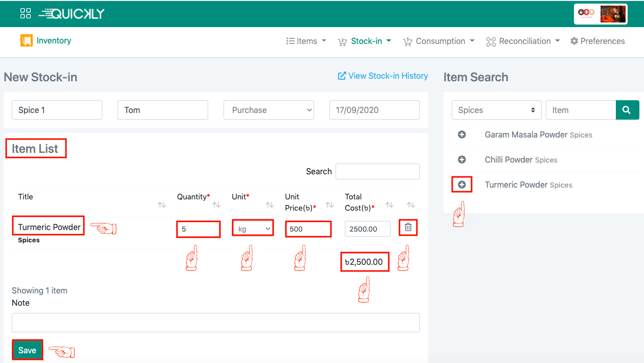Click the trash icon for Turmeric Powder
The width and height of the screenshot is (644, 363).
click(408, 228)
